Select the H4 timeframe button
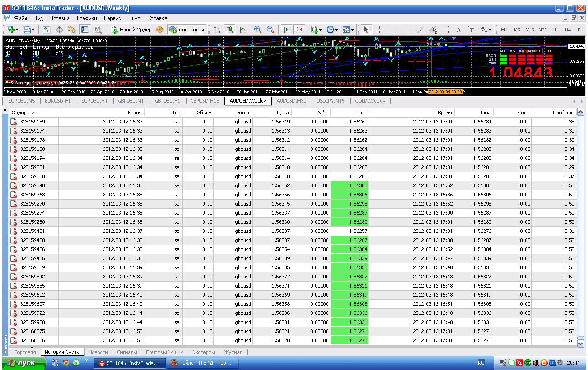Viewport: 588px width, 370px height. [567, 30]
